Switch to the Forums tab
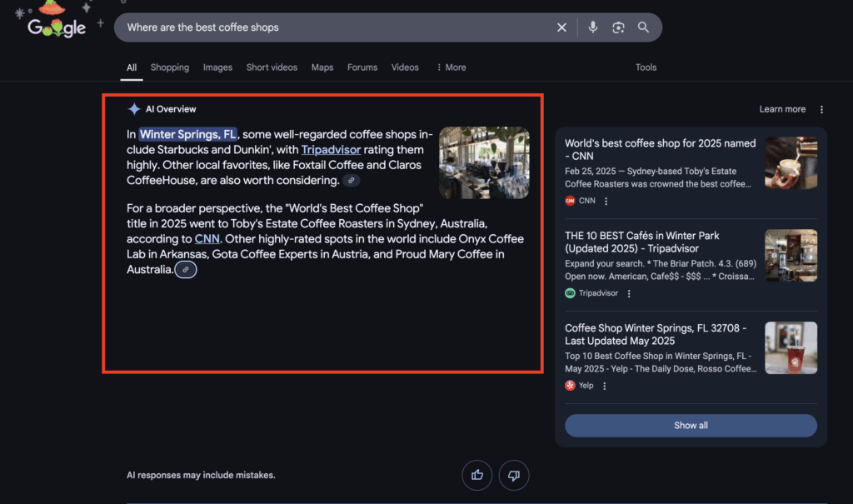 (362, 67)
